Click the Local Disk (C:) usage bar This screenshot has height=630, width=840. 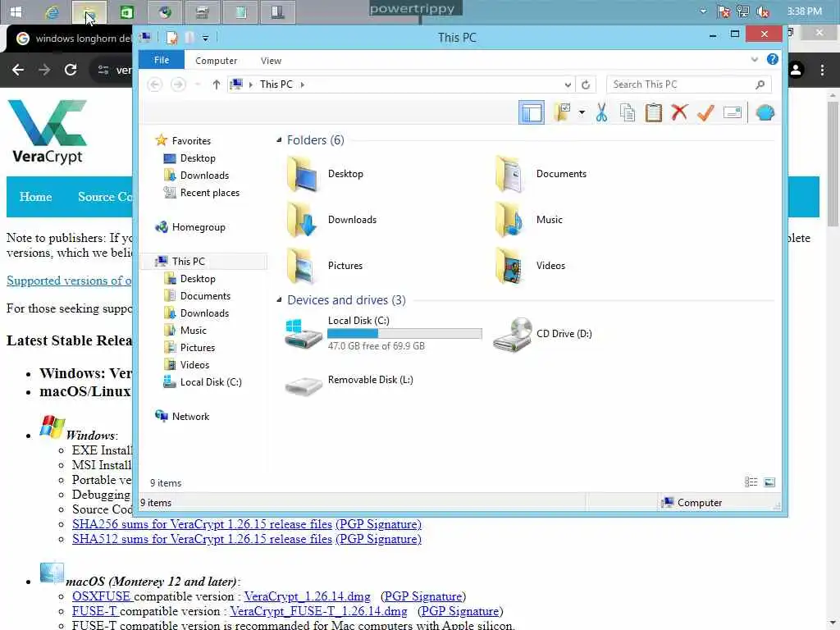pos(404,334)
